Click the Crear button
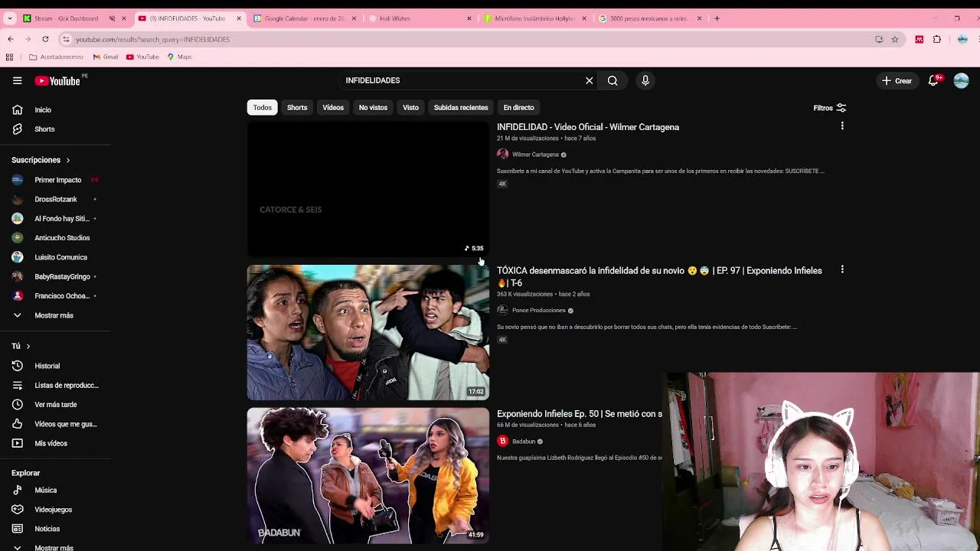Image resolution: width=980 pixels, height=551 pixels. coord(897,80)
